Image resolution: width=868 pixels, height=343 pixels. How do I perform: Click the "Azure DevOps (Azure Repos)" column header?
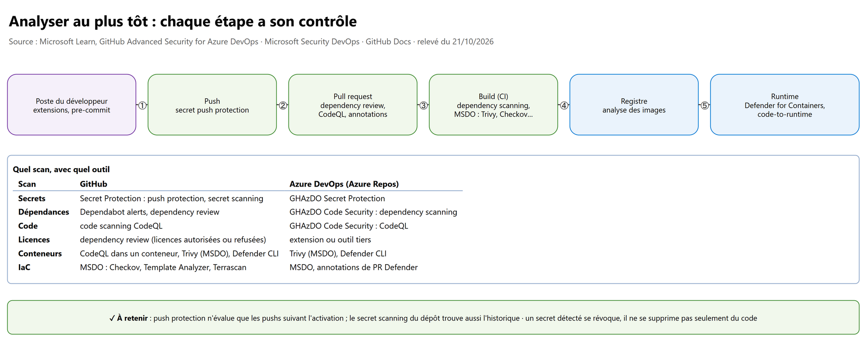click(x=344, y=184)
